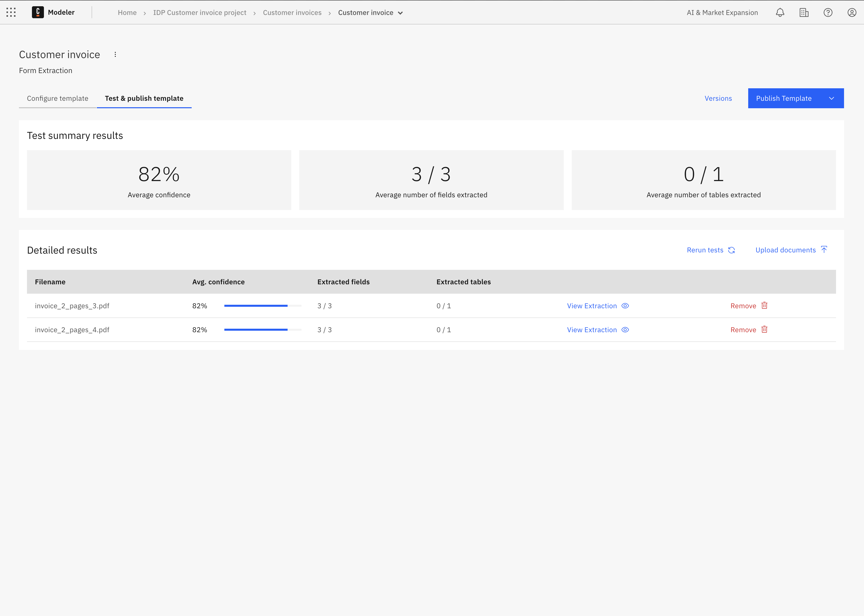
Task: Click trash icon for invoice_2_pages_4.pdf
Action: click(x=764, y=330)
